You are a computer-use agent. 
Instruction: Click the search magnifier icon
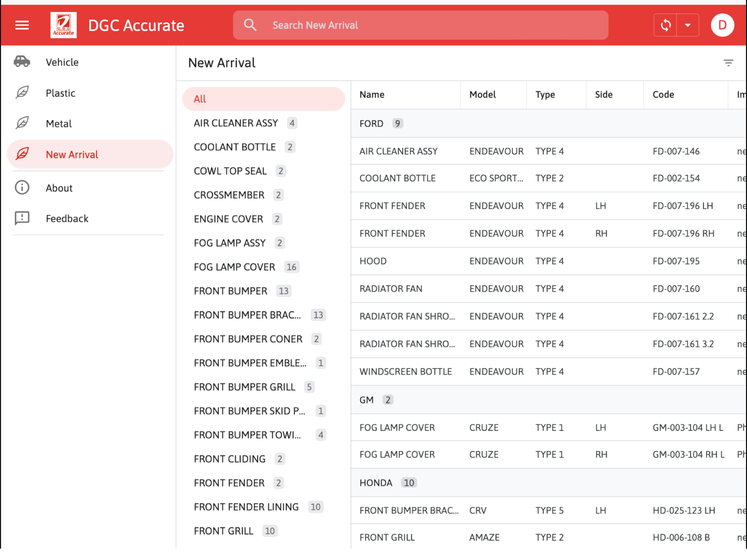pyautogui.click(x=250, y=25)
